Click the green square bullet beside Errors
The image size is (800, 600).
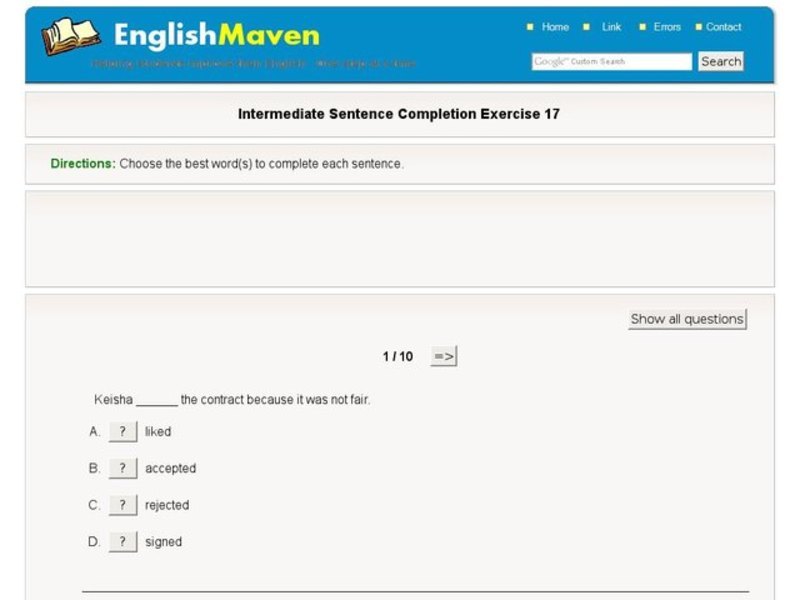click(x=642, y=27)
